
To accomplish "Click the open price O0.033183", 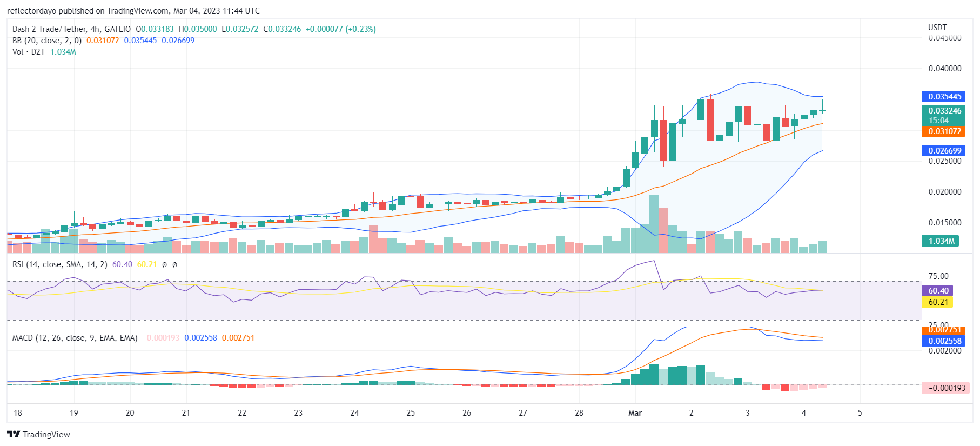I will coord(155,29).
